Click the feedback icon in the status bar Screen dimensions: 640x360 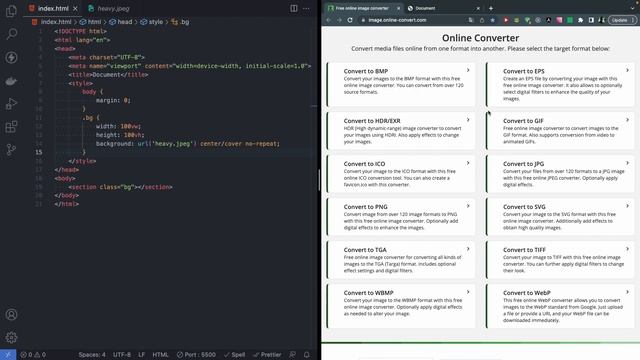pyautogui.click(x=293, y=355)
